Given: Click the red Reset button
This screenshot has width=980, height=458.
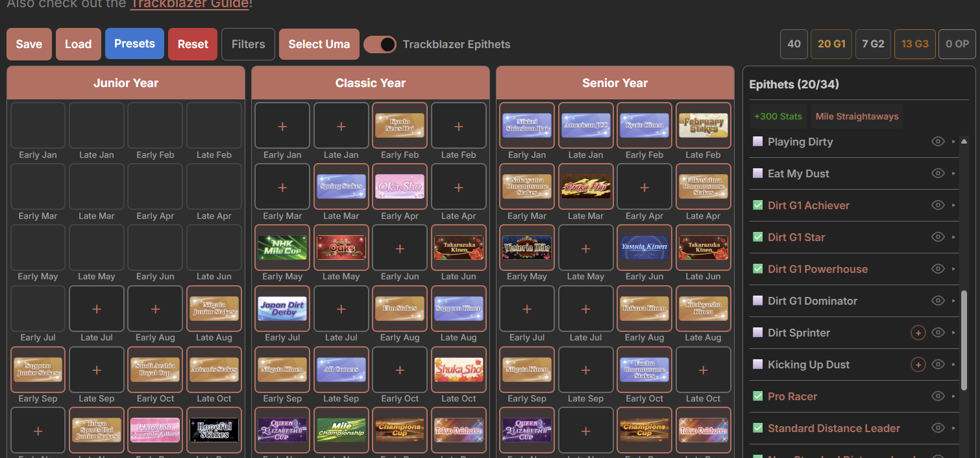Looking at the screenshot, I should point(193,44).
